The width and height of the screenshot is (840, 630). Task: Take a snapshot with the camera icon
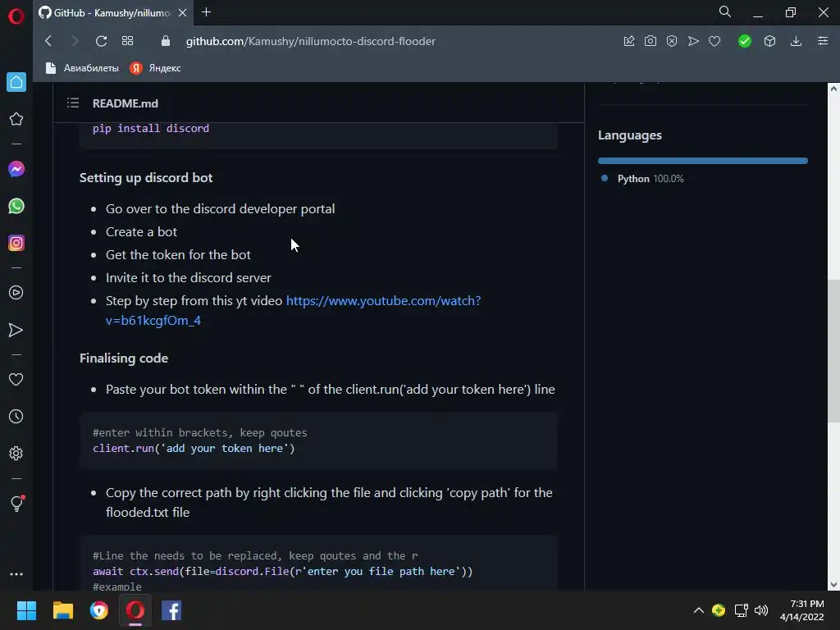[x=651, y=41]
